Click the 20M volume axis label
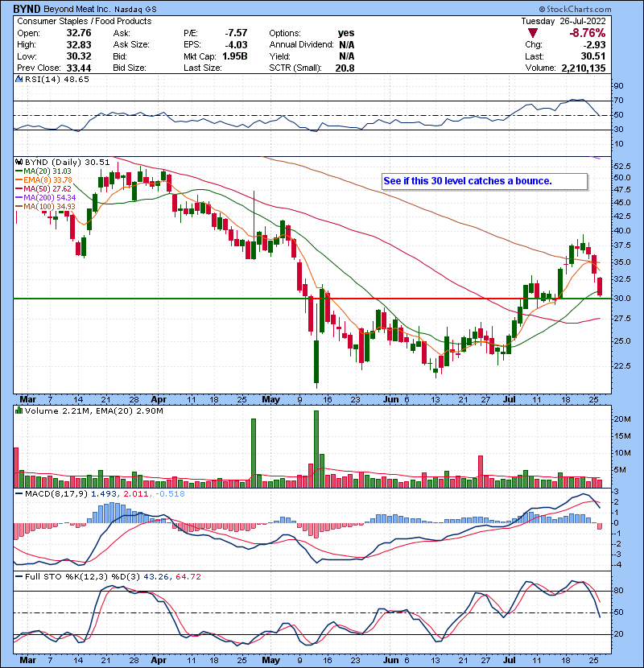The height and width of the screenshot is (668, 644). coord(622,419)
